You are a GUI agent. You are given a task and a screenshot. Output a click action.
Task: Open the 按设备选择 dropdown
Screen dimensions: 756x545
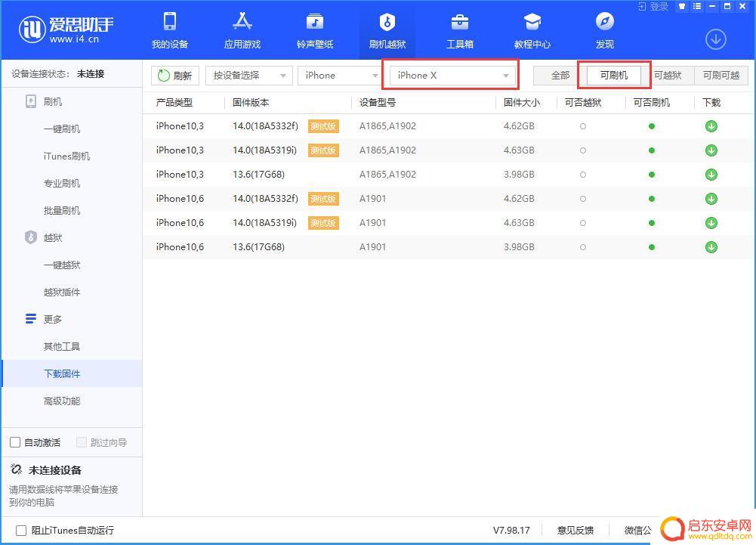(248, 76)
